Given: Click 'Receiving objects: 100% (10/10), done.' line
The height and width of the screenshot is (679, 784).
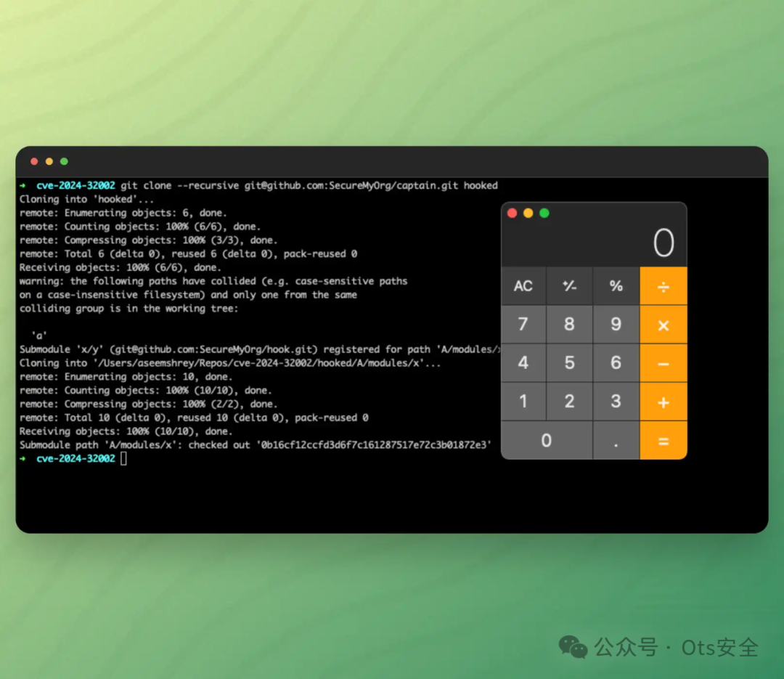Looking at the screenshot, I should click(x=126, y=431).
